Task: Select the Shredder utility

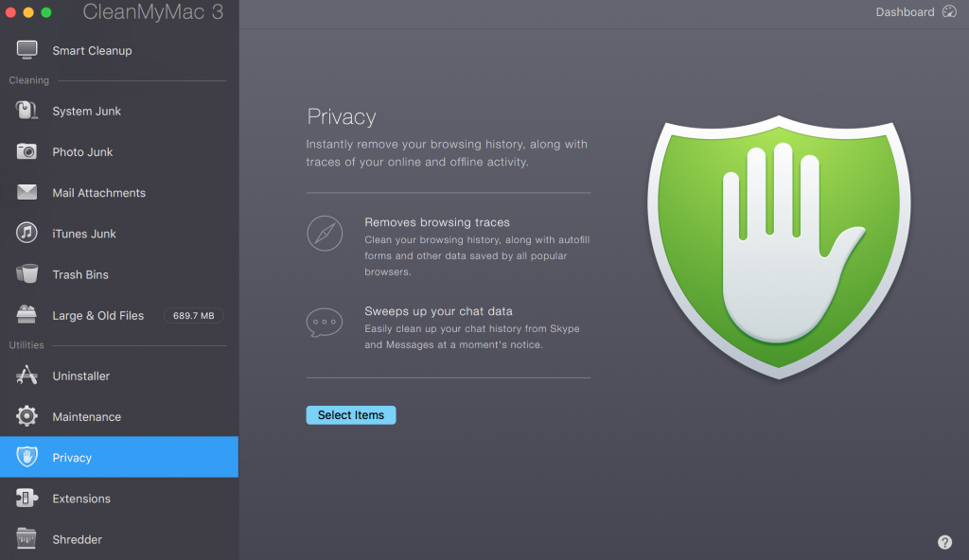Action: 119,539
